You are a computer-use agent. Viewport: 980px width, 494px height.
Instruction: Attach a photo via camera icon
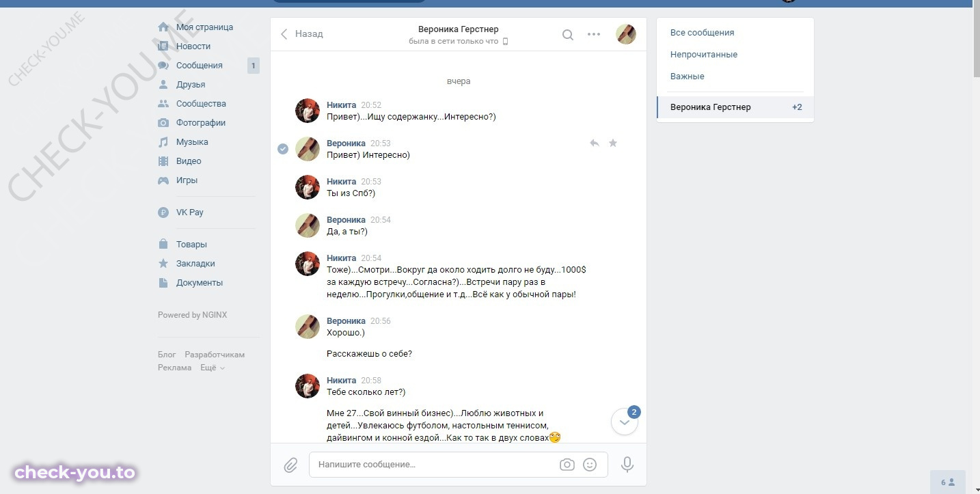tap(567, 465)
